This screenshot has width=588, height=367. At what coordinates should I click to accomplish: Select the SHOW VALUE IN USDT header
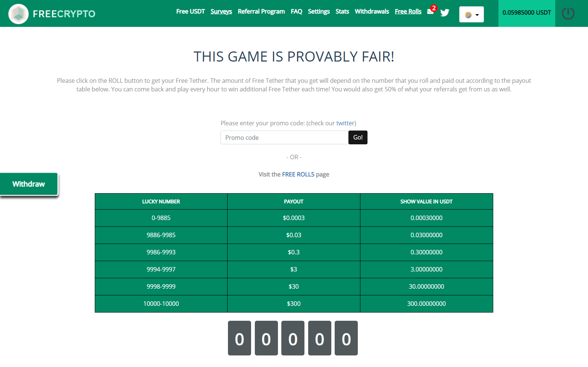[x=426, y=201]
